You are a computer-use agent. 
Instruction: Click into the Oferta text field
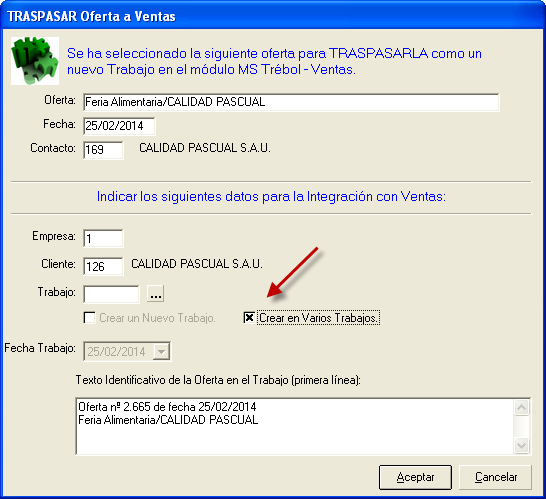(x=291, y=102)
